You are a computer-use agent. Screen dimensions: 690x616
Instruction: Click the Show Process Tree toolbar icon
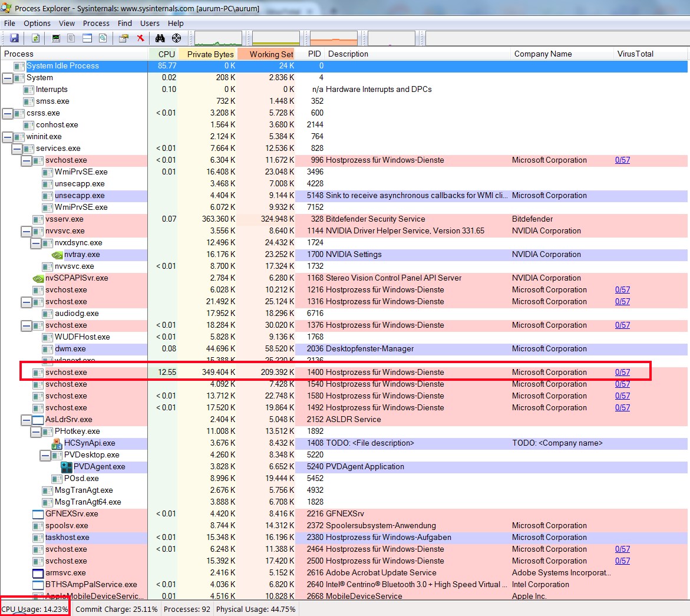[x=71, y=38]
